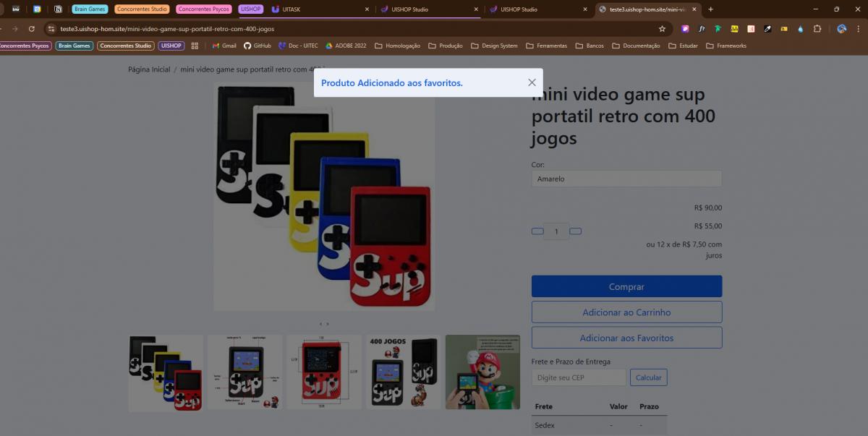Expand the Design System bookmarks folder
The height and width of the screenshot is (436, 868).
[494, 46]
